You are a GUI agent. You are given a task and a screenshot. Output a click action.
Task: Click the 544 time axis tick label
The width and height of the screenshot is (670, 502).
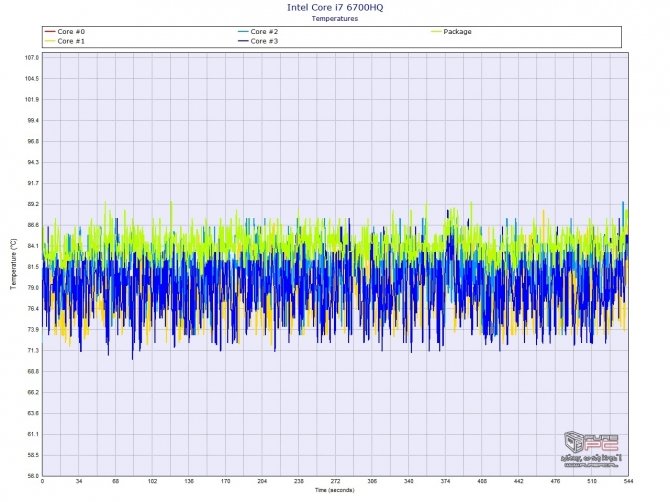(628, 481)
